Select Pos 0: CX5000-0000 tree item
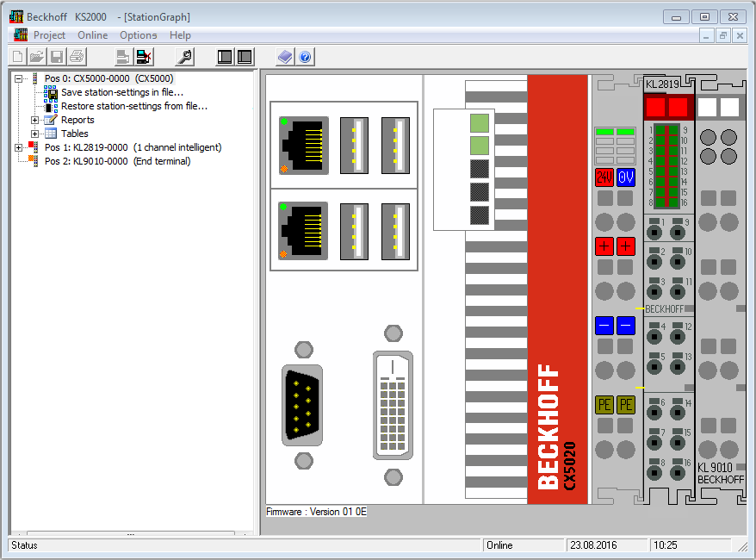756x560 pixels. click(x=109, y=78)
